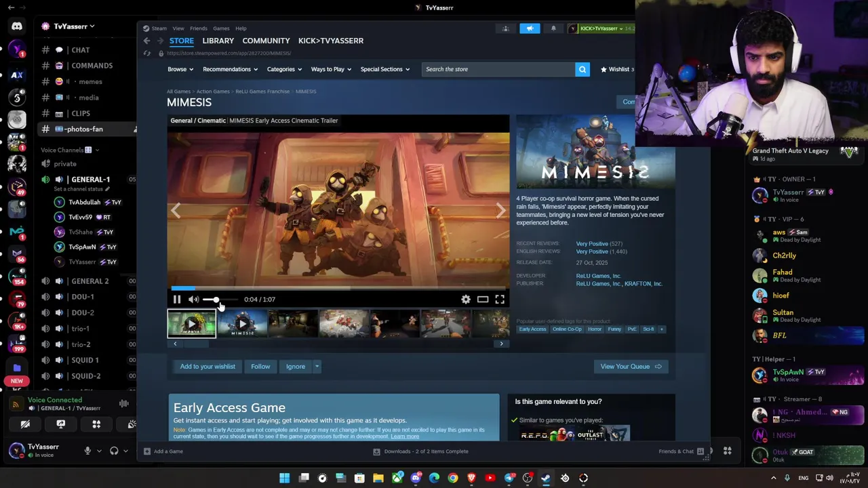Click Add a Game in Steam footer
The width and height of the screenshot is (868, 488).
163,451
